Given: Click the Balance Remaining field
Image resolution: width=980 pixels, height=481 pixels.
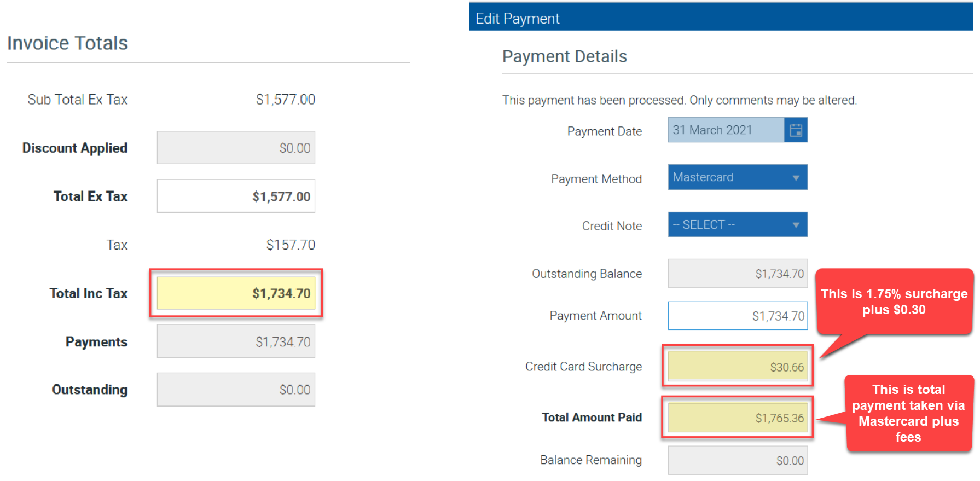Looking at the screenshot, I should tap(737, 460).
